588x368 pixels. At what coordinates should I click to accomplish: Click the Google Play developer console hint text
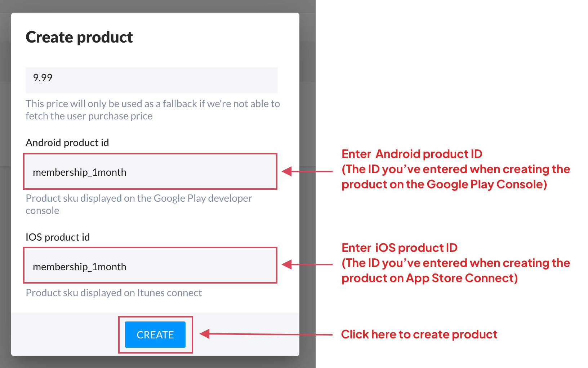point(139,204)
